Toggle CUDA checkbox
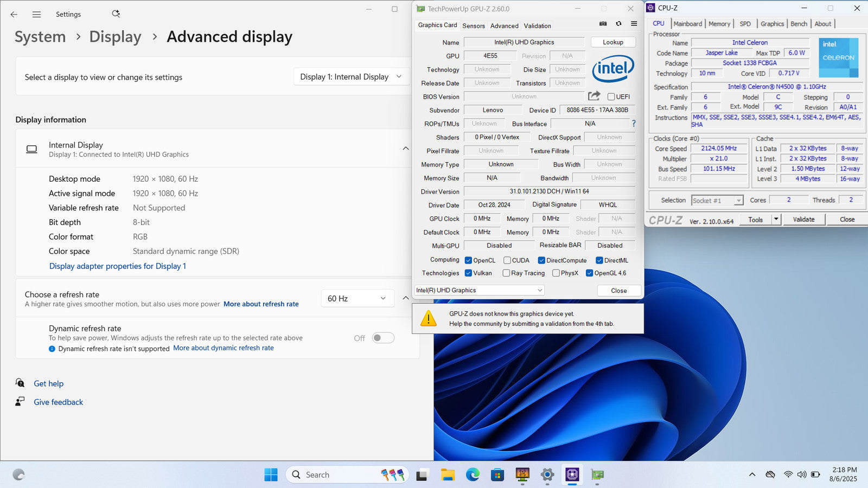The height and width of the screenshot is (488, 868). coord(507,260)
